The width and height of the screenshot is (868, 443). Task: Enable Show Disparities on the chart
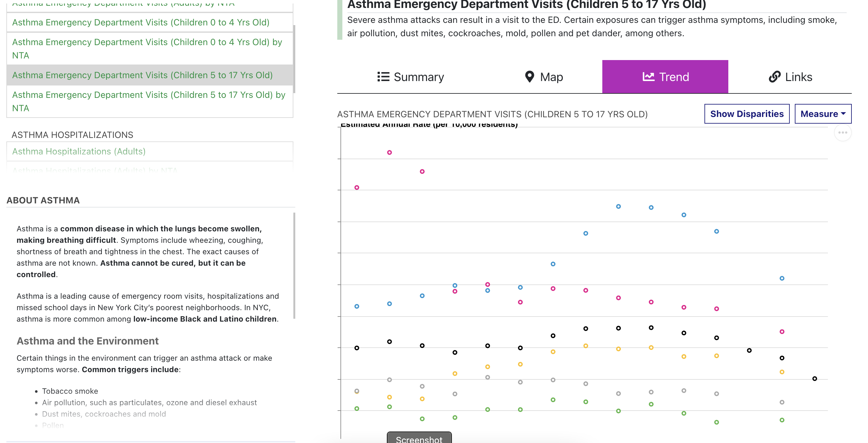point(747,114)
